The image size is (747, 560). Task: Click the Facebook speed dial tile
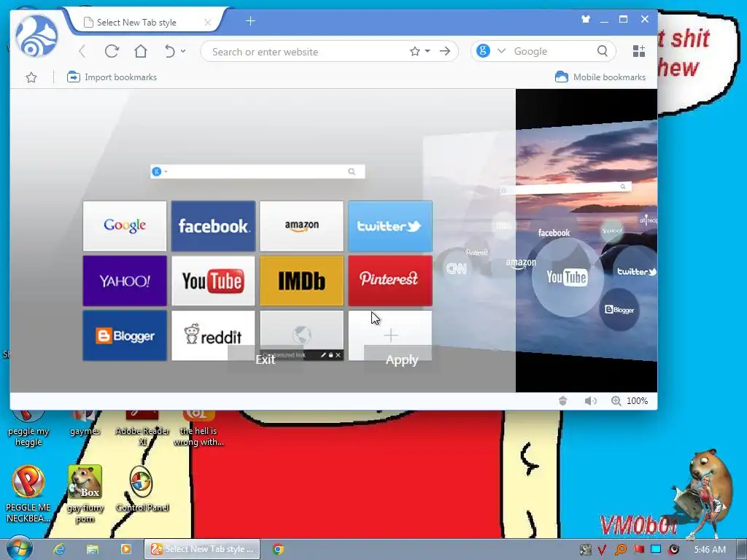click(214, 226)
